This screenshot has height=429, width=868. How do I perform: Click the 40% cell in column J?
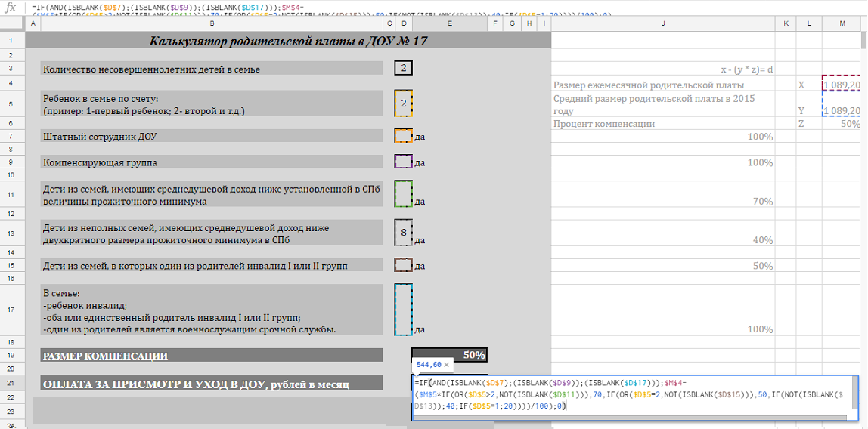663,233
